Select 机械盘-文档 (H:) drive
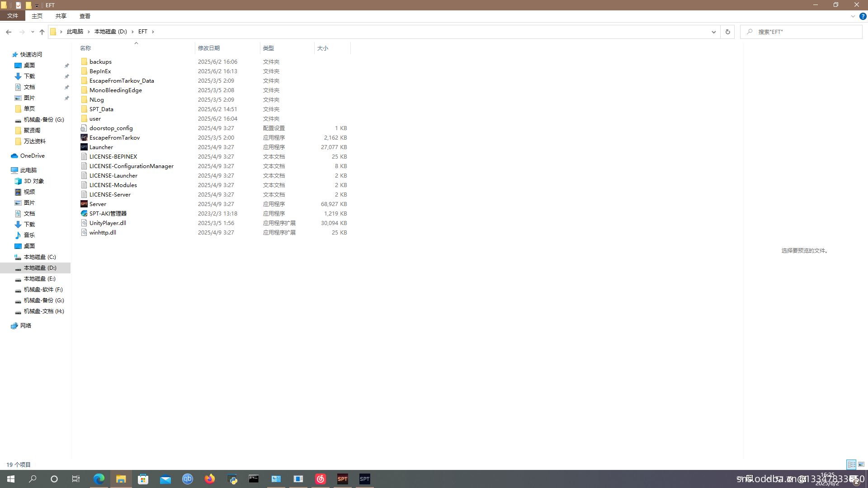The width and height of the screenshot is (868, 488). click(44, 311)
